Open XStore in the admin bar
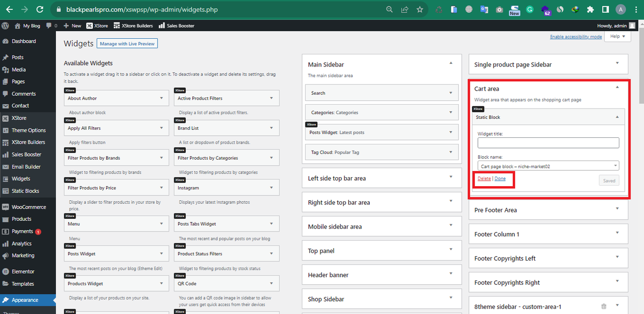The width and height of the screenshot is (644, 314). pyautogui.click(x=98, y=26)
